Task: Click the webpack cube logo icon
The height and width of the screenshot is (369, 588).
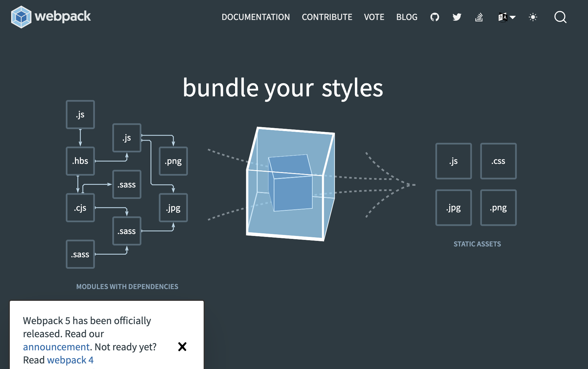Action: click(x=21, y=17)
